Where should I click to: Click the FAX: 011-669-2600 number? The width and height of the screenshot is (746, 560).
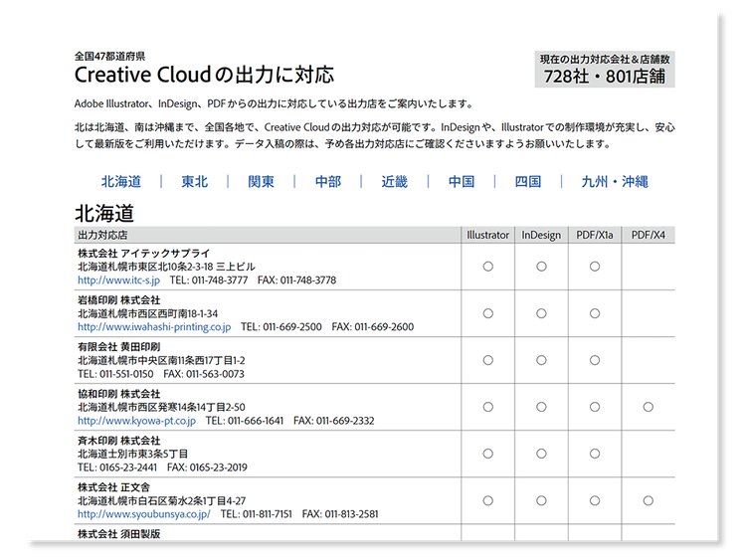coord(373,327)
